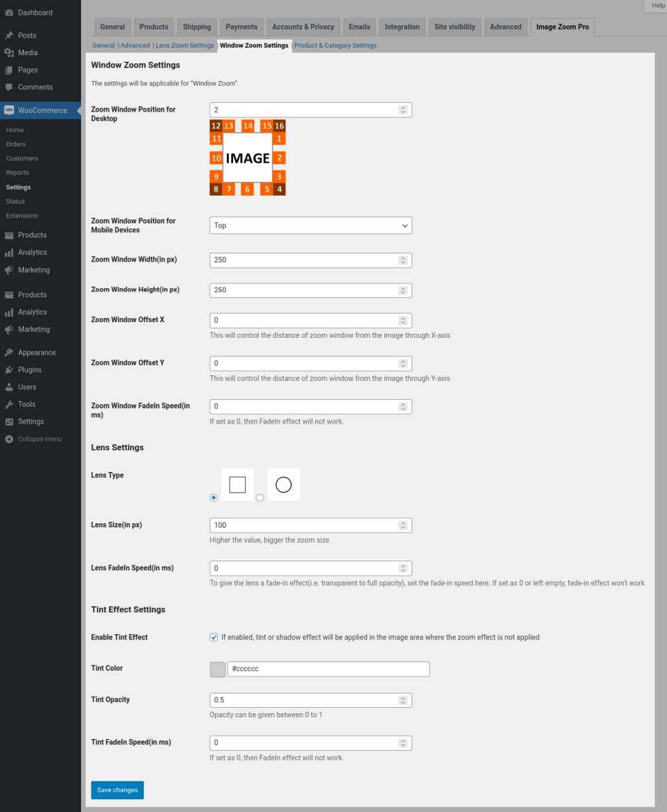Image resolution: width=667 pixels, height=812 pixels.
Task: Select position 16 in the zoom position diagram
Action: (x=279, y=126)
